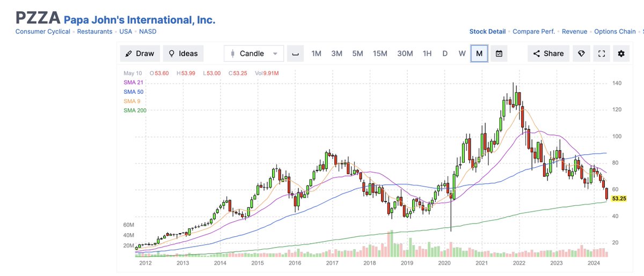Screen dimensions: 644x276
Task: Click the diamond premium icon
Action: [x=581, y=54]
